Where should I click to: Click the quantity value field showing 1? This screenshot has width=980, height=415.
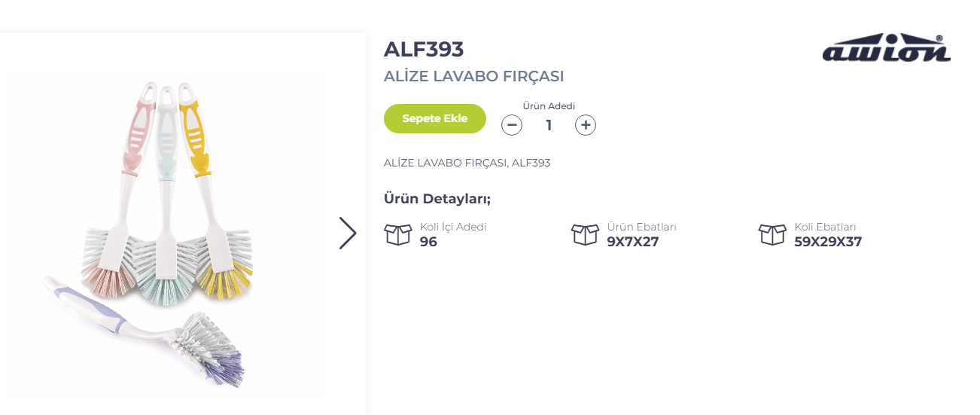[549, 125]
